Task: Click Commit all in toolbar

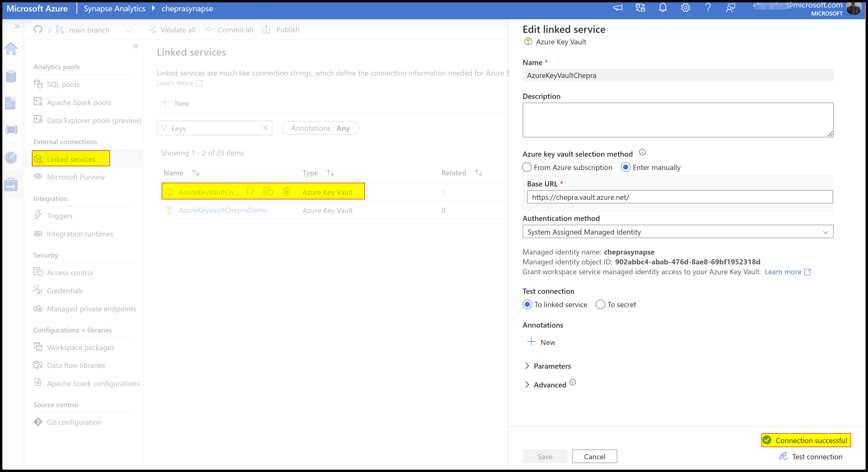Action: tap(229, 30)
